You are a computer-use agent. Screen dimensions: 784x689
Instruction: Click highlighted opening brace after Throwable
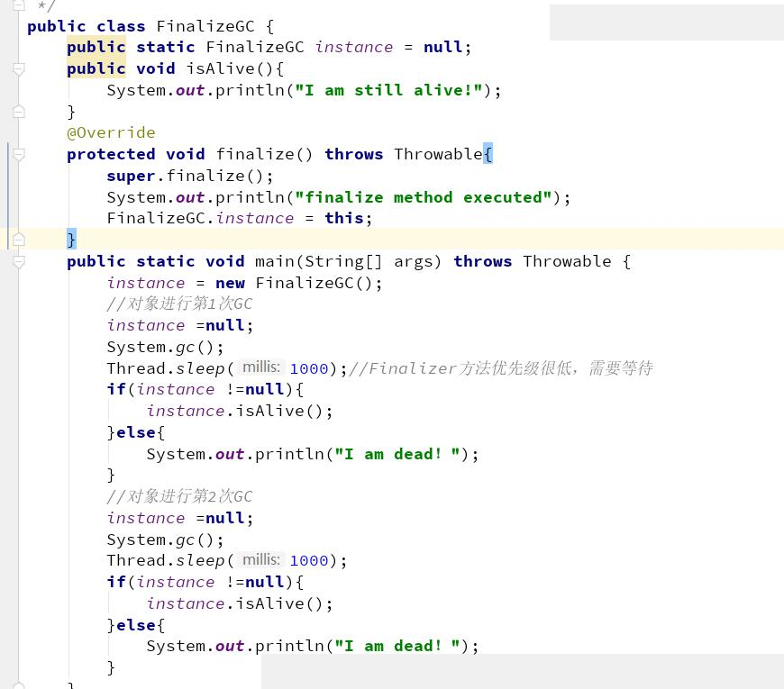488,154
